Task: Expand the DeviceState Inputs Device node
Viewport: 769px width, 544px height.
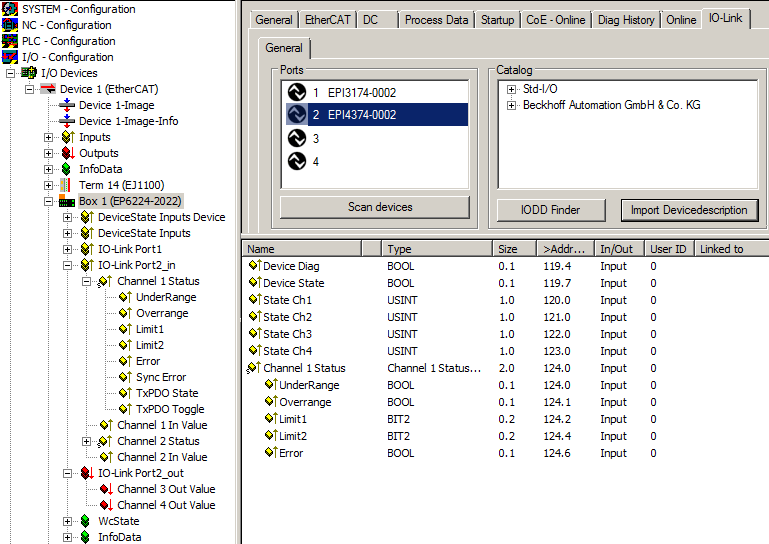Action: tap(67, 217)
